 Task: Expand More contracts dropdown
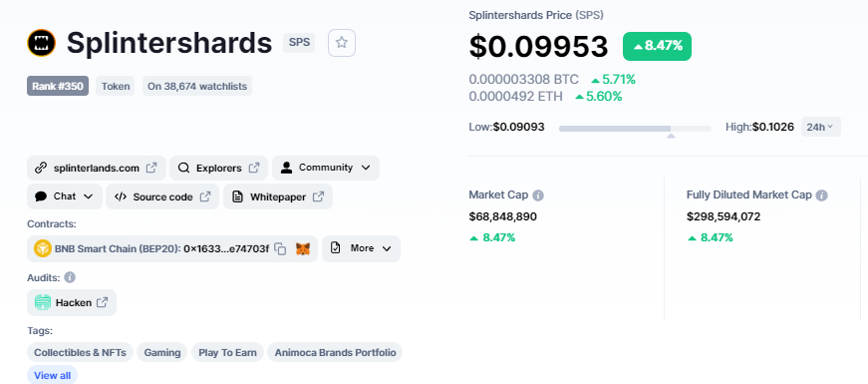point(361,248)
